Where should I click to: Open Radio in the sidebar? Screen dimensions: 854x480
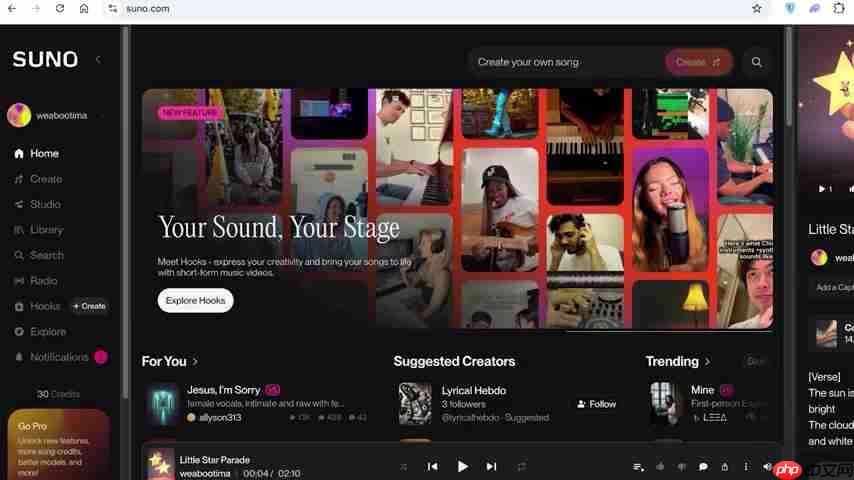36,281
